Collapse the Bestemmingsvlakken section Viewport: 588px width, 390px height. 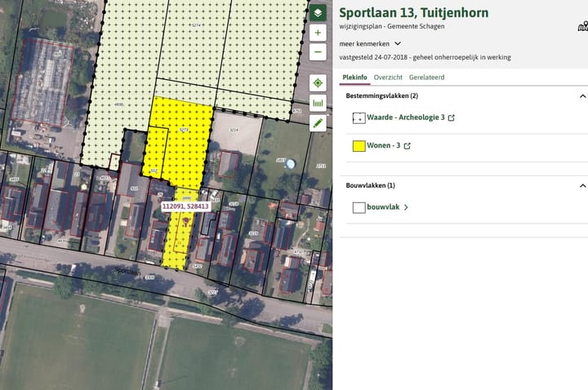point(582,95)
